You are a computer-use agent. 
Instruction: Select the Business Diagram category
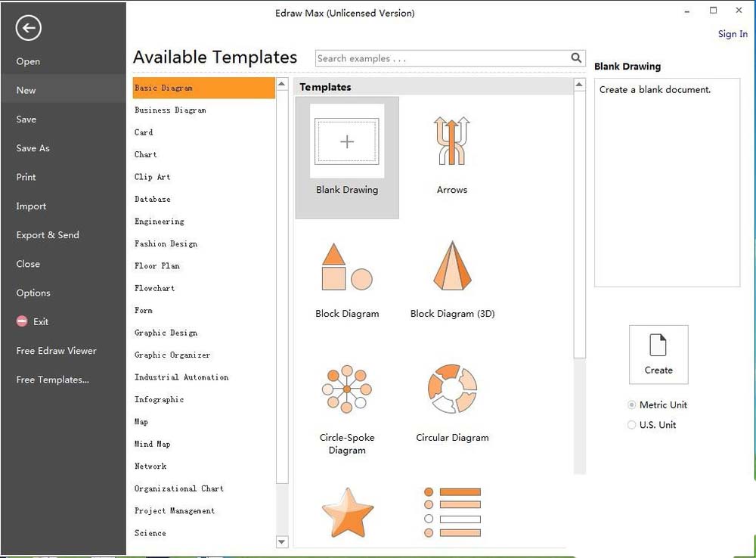170,110
